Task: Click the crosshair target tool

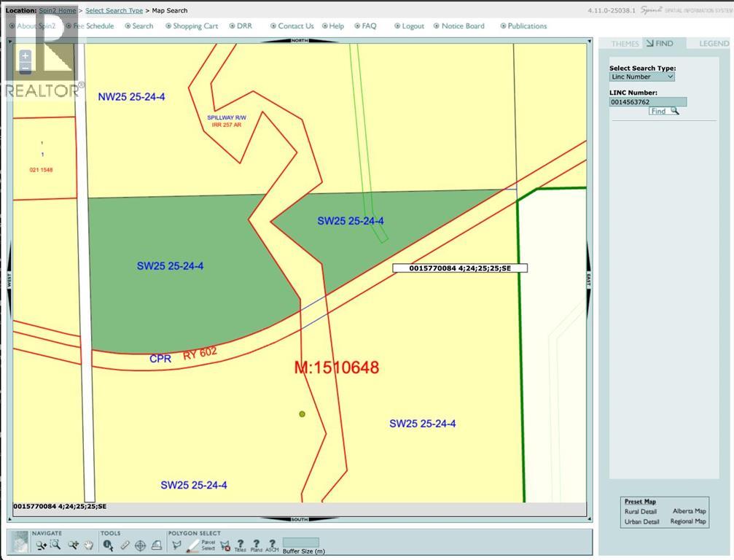Action: tap(141, 545)
